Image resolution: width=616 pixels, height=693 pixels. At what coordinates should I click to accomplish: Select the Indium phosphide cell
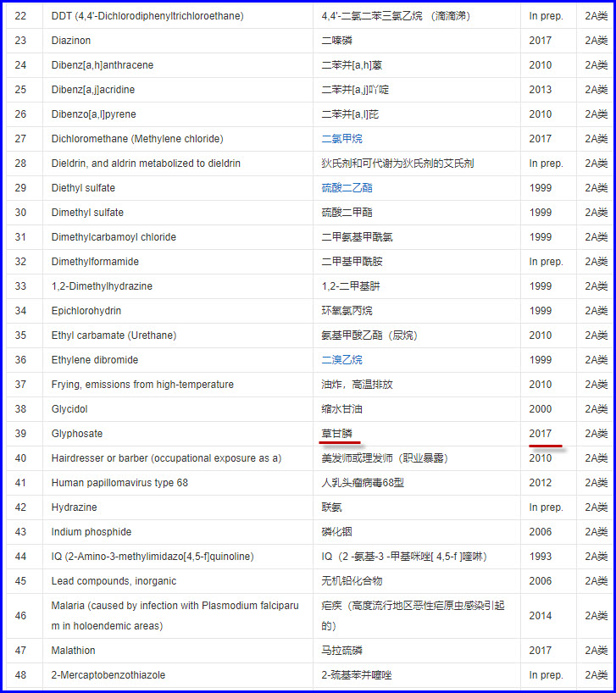[x=92, y=532]
